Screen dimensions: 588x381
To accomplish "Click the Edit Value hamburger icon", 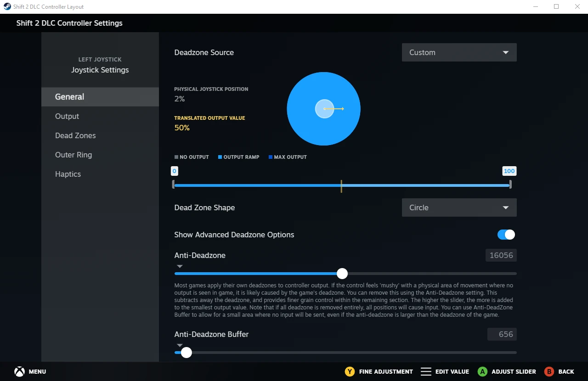I will point(426,371).
